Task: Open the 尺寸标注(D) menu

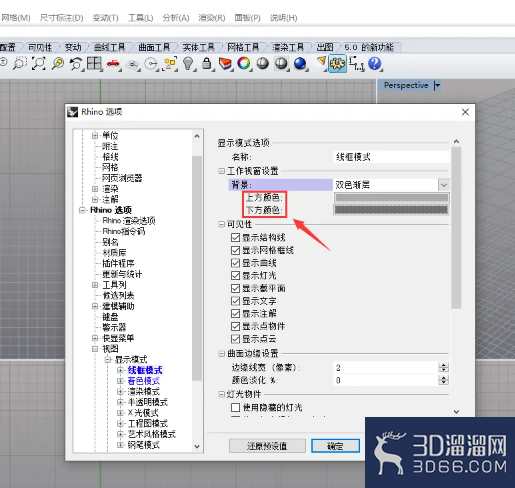Action: (x=61, y=18)
